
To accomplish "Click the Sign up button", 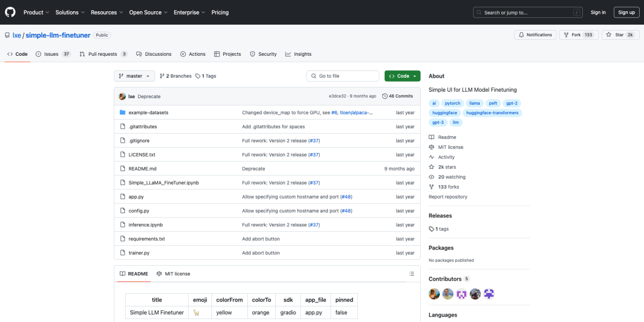I will pyautogui.click(x=626, y=12).
